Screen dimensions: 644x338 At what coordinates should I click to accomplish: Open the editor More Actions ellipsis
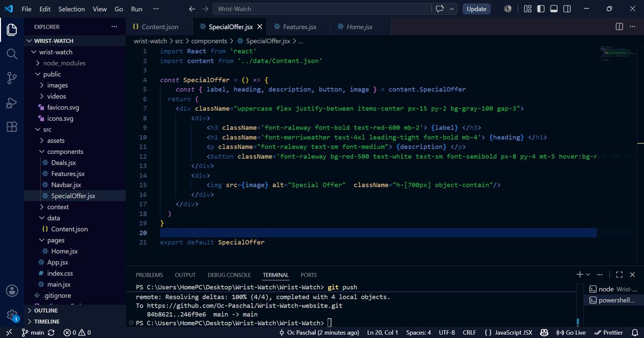pos(633,26)
